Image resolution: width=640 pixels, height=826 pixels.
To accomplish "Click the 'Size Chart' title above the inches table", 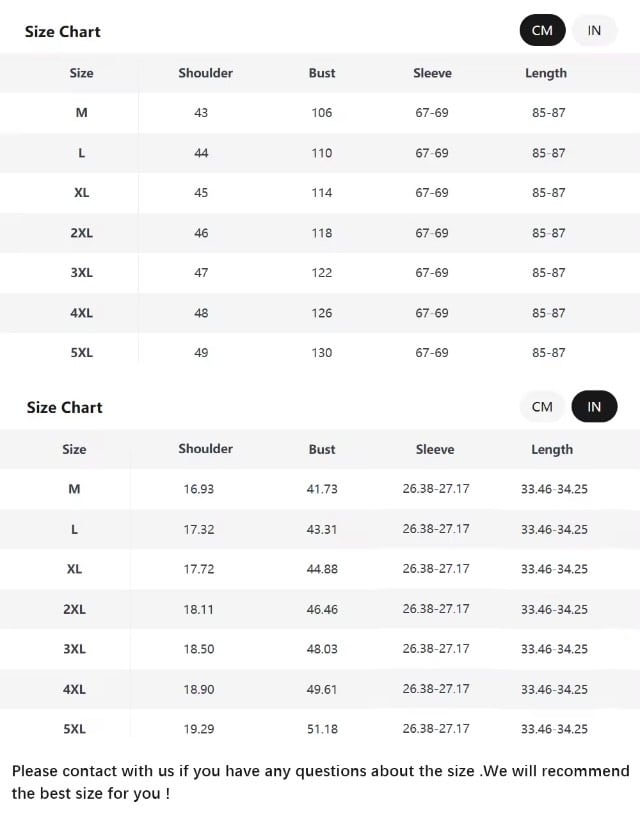I will [64, 407].
